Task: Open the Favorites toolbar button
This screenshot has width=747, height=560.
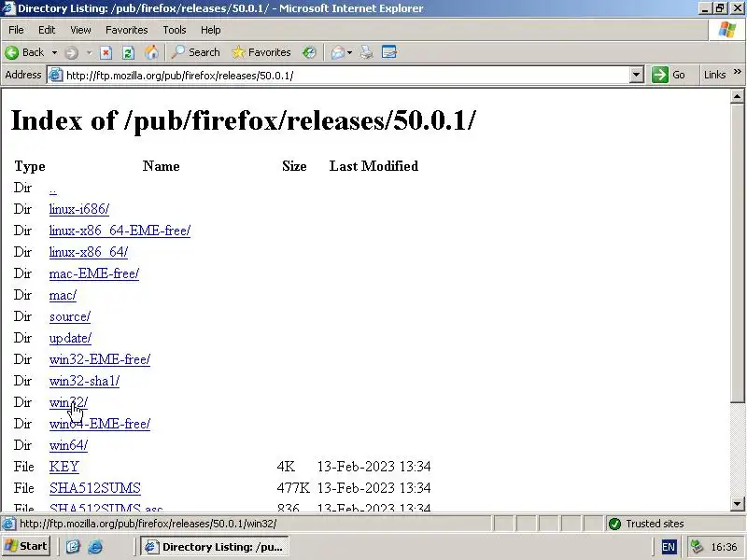Action: [261, 52]
